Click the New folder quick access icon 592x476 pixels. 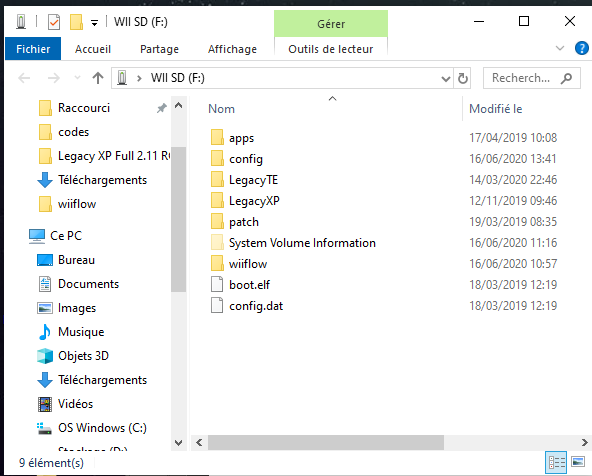(76, 22)
